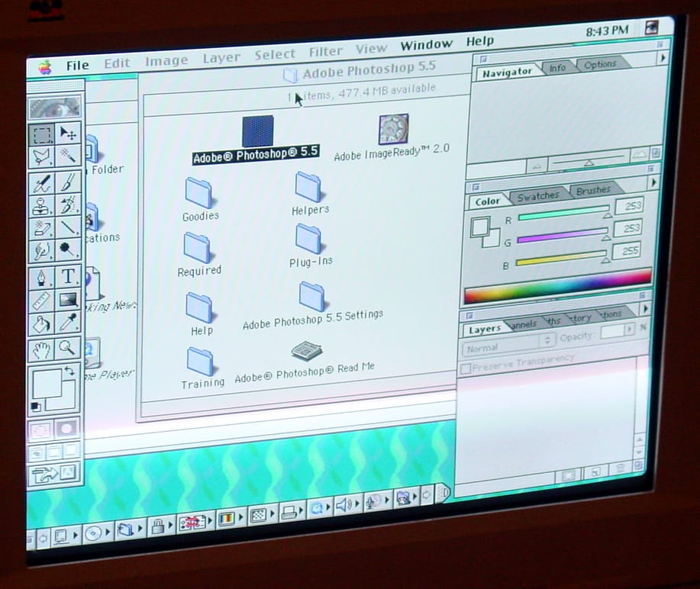Switch to the Options tab
Viewport: 700px width, 589px height.
pyautogui.click(x=600, y=64)
